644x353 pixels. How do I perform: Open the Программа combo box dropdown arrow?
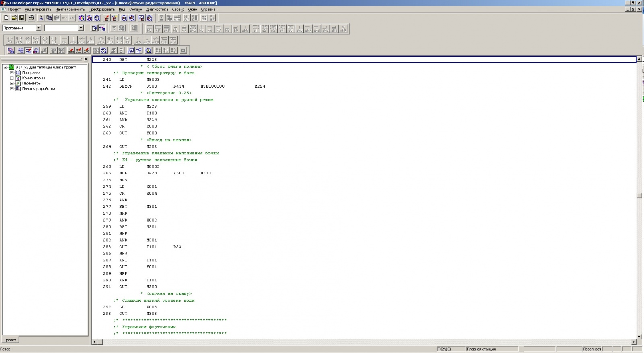(39, 28)
